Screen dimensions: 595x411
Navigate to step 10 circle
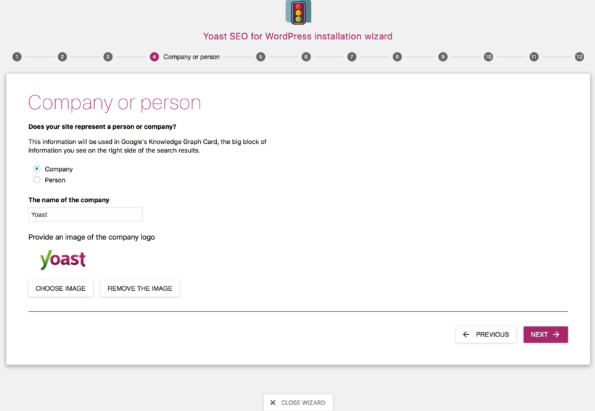pyautogui.click(x=488, y=57)
